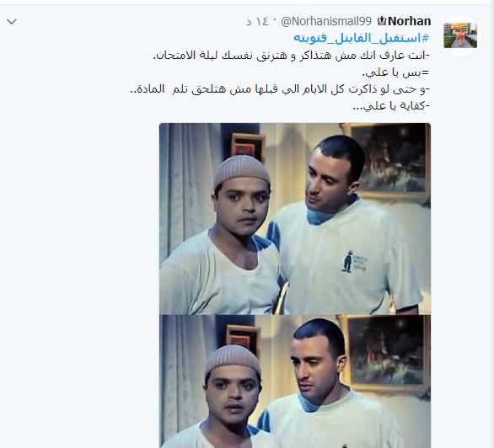Click the tweet line كفاية يا علي
494x448 pixels.
391,106
